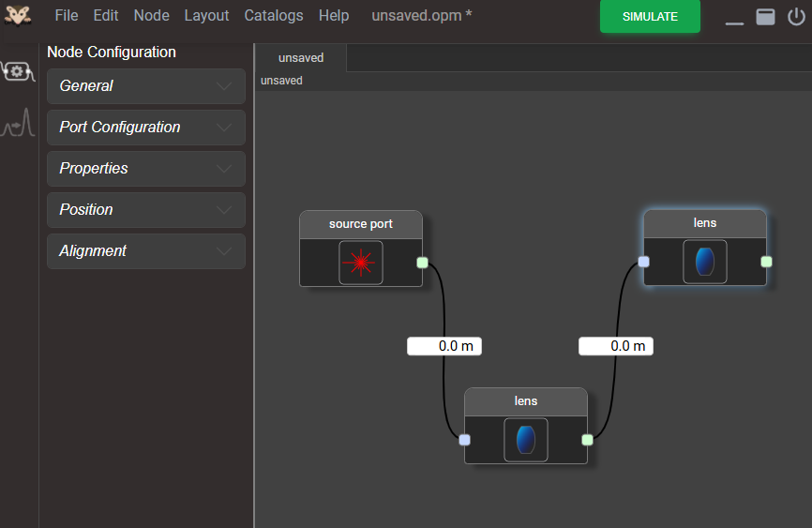Expand the Properties section
Screen dimensions: 812x528
pyautogui.click(x=146, y=169)
